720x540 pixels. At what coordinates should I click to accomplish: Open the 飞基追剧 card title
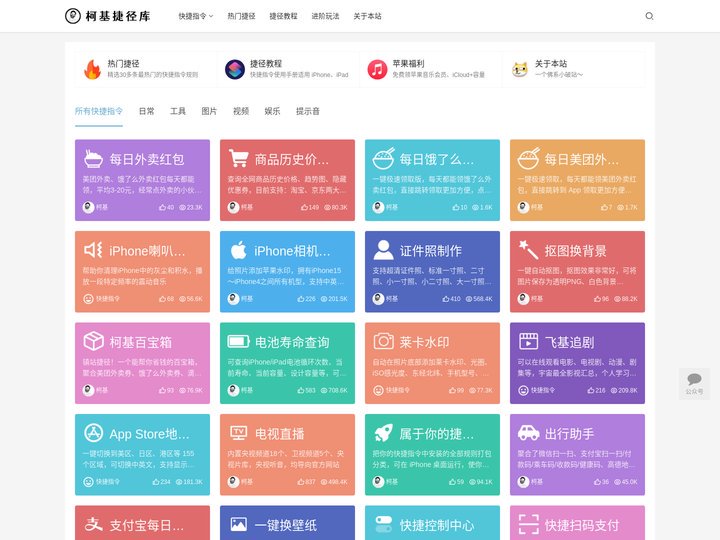tap(569, 342)
